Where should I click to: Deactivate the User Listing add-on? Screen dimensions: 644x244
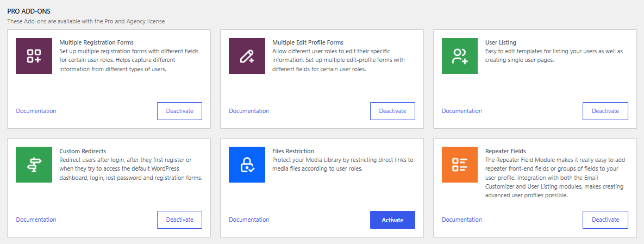(605, 111)
